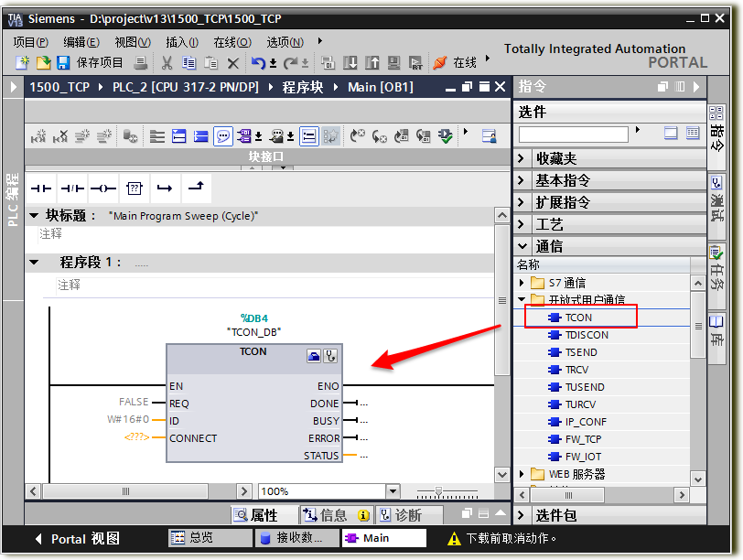Click the Cut scissors icon

point(167,62)
